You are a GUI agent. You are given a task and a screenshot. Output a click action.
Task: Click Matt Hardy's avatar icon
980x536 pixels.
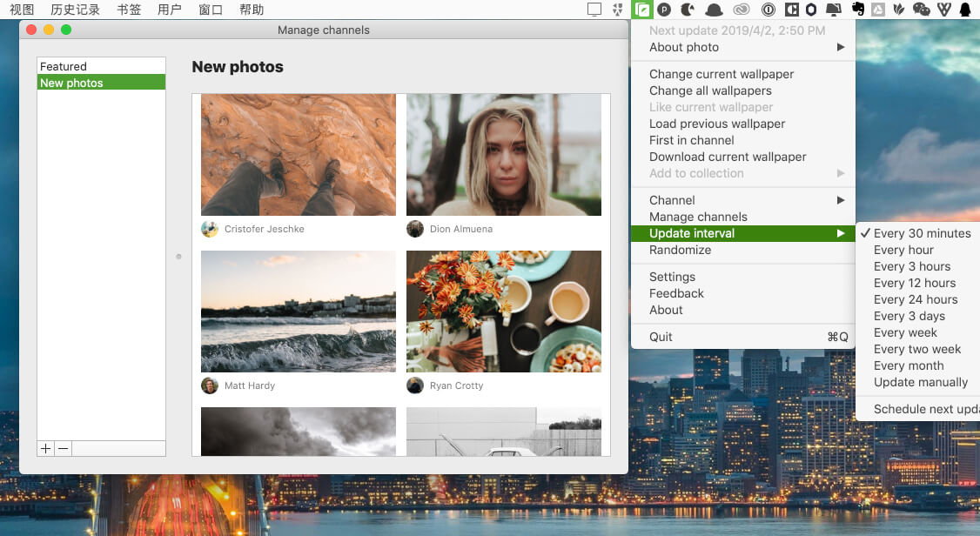pyautogui.click(x=210, y=385)
